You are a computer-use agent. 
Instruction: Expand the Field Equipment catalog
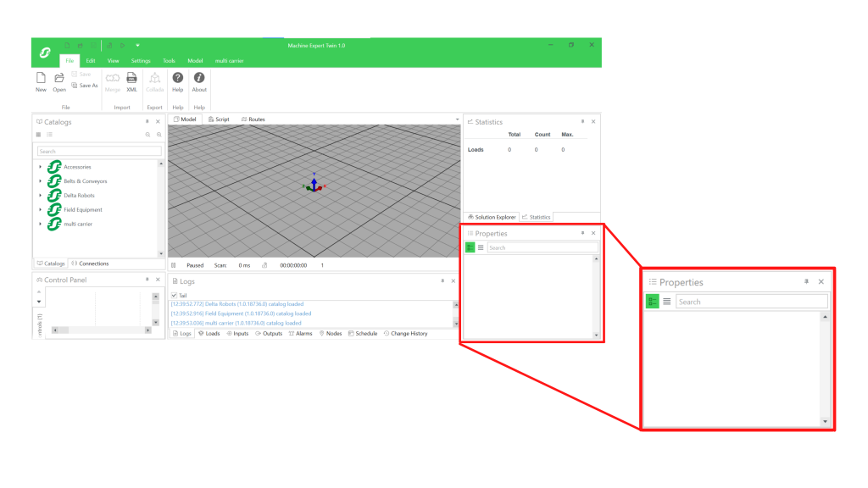coord(41,210)
